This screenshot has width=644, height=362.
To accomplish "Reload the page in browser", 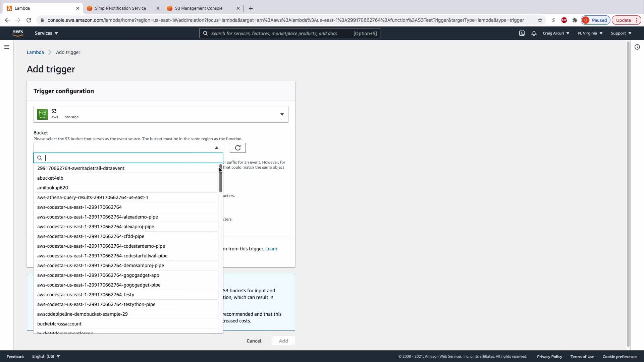I will click(29, 20).
